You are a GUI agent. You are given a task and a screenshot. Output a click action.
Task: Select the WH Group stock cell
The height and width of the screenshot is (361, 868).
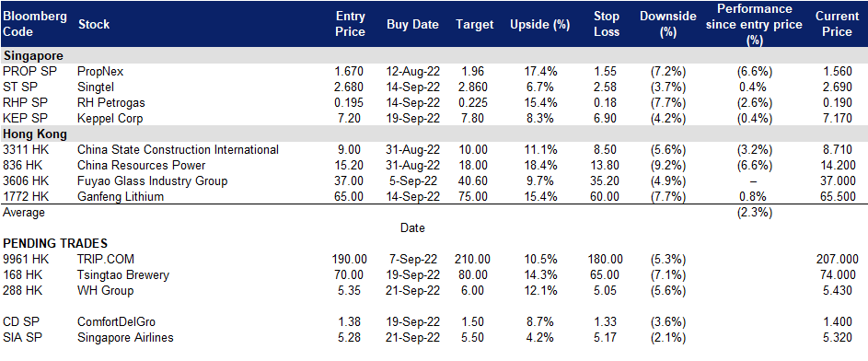pyautogui.click(x=105, y=291)
